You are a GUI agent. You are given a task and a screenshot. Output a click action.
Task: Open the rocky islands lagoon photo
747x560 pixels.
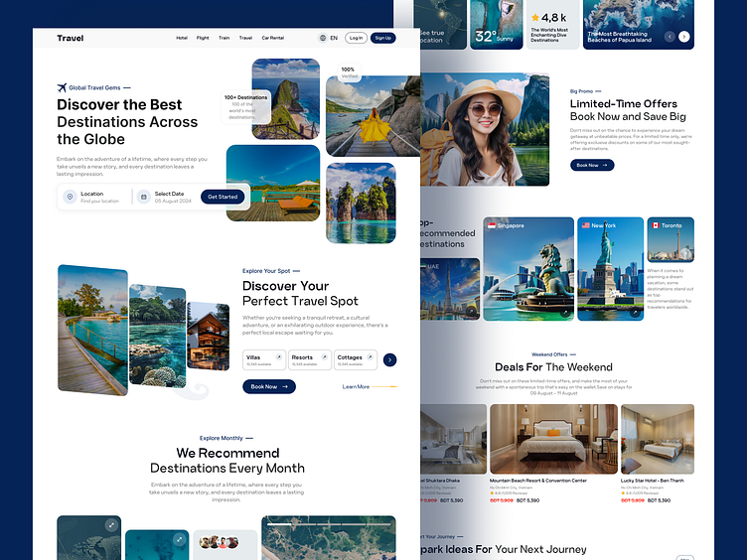coord(361,204)
